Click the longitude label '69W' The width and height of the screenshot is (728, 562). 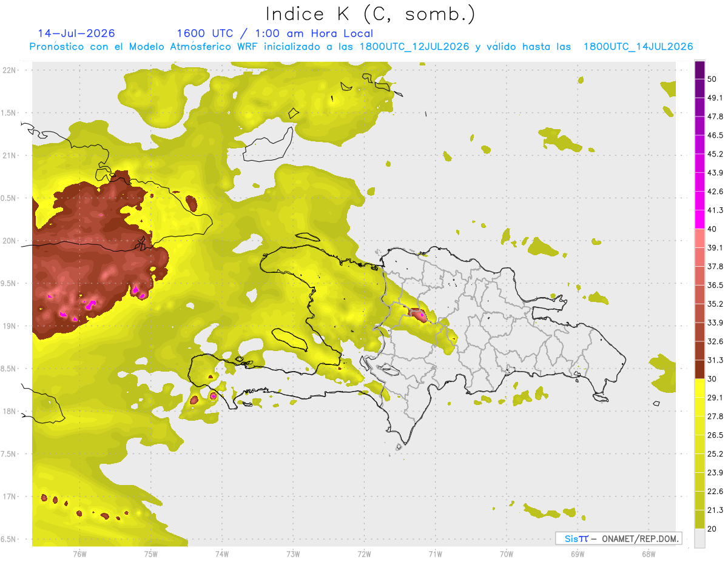point(578,554)
